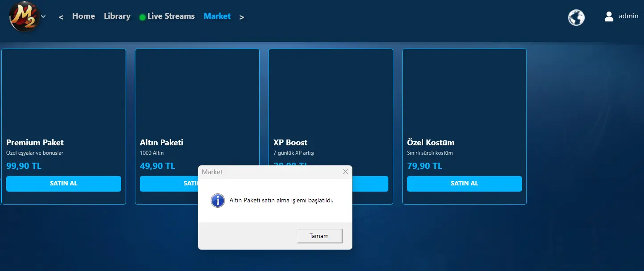Open the globe language selector
The height and width of the screenshot is (271, 644).
(x=576, y=18)
